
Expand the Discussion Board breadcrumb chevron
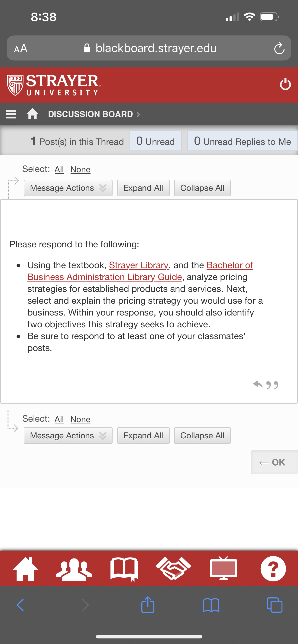tap(138, 115)
